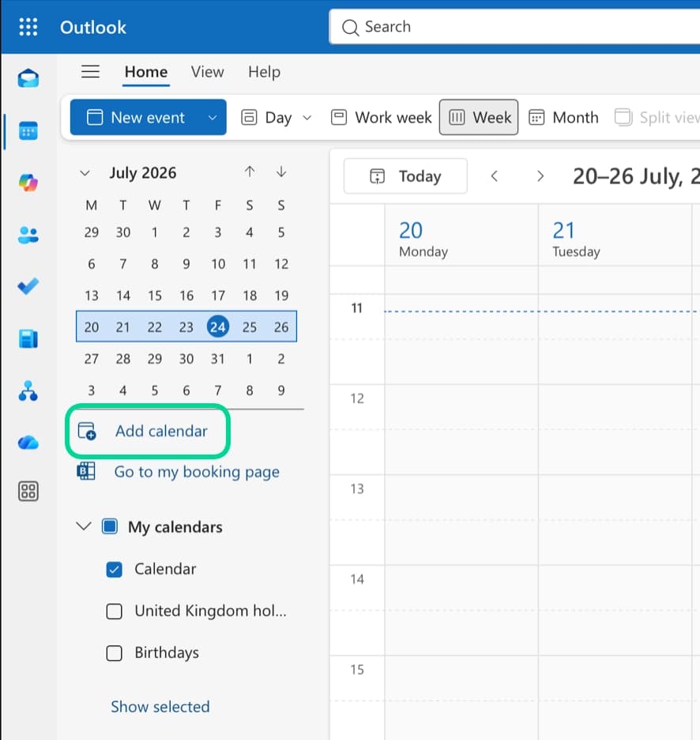
Task: Click the Outlook title
Action: [x=93, y=28]
